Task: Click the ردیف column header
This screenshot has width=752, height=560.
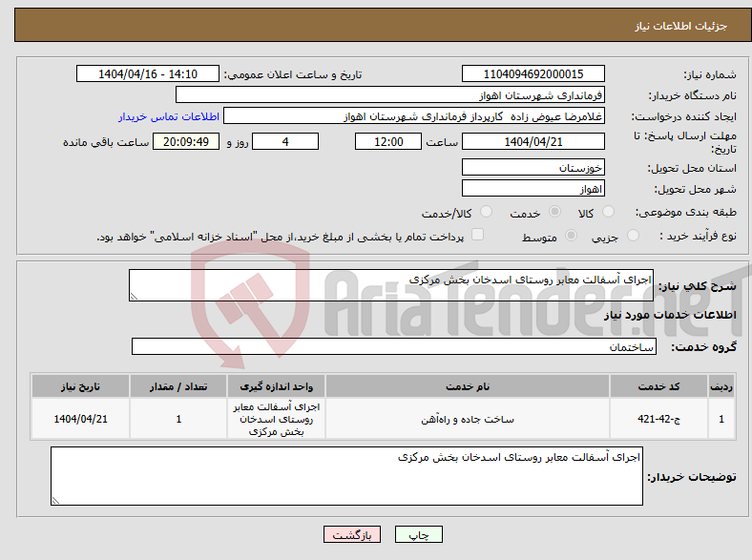Action: tap(721, 386)
